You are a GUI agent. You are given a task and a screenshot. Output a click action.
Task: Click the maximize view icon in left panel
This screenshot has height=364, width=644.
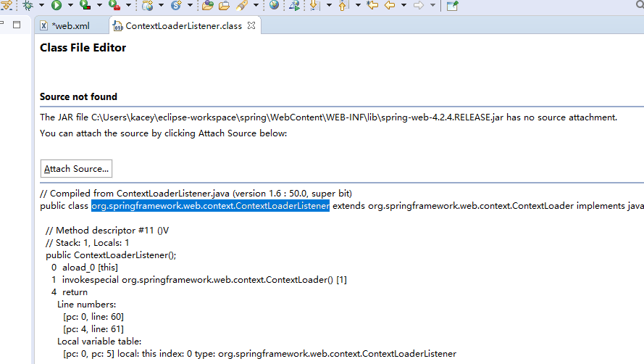(x=17, y=25)
